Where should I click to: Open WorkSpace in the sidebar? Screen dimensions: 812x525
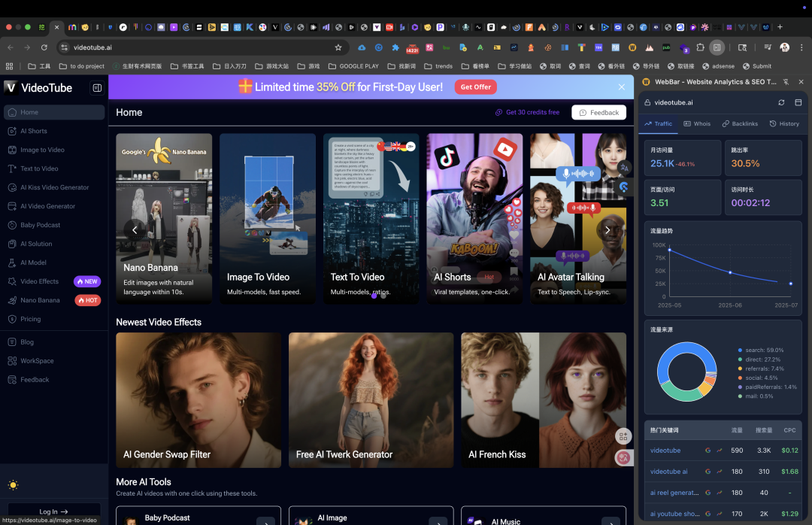pos(54,361)
